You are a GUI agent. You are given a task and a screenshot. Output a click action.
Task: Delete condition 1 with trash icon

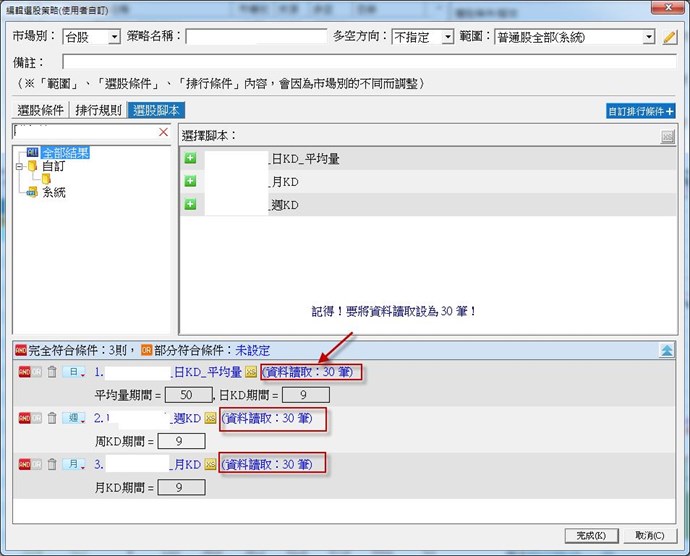coord(52,372)
